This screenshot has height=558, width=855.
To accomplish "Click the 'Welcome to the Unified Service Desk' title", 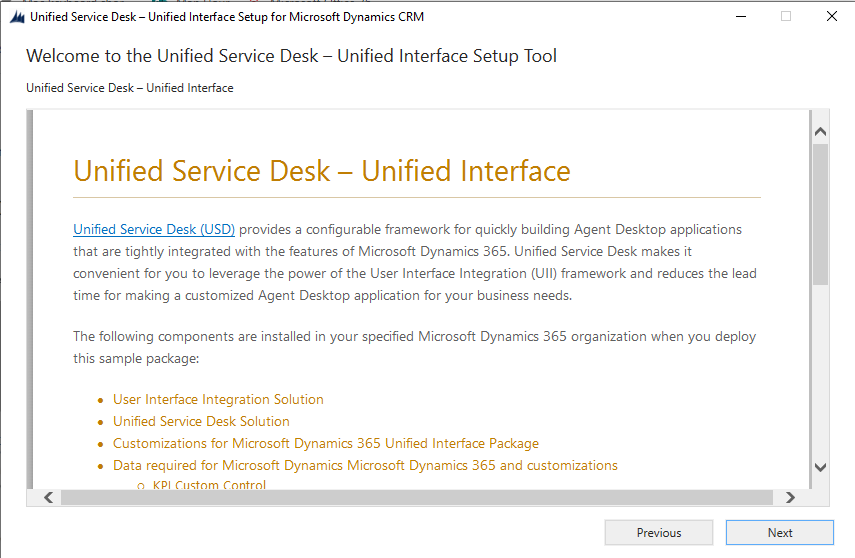I will point(291,56).
